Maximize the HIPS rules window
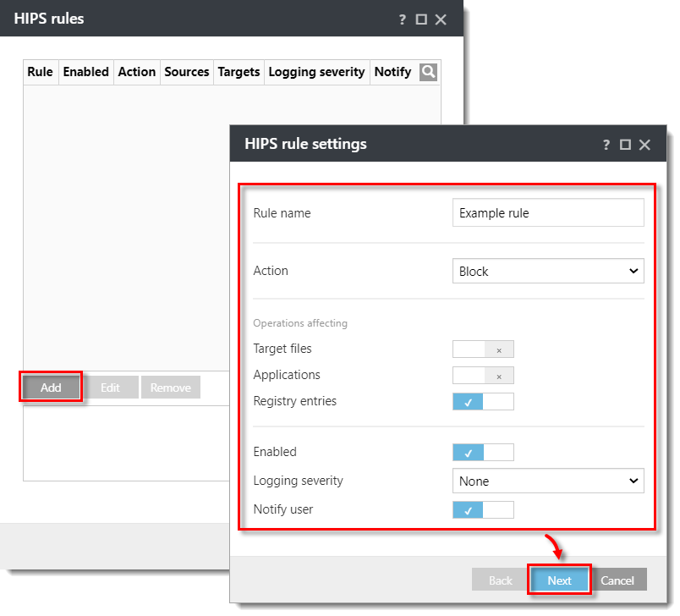 click(x=421, y=19)
